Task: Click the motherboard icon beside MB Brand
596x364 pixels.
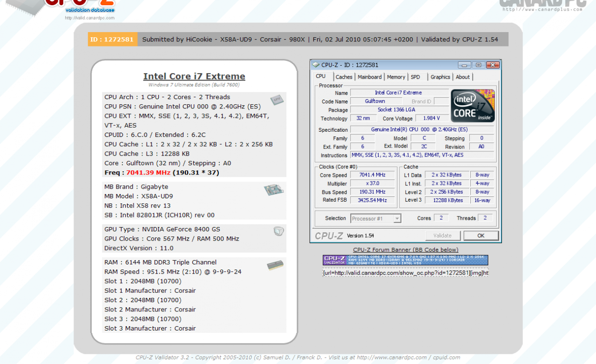Action: [273, 190]
